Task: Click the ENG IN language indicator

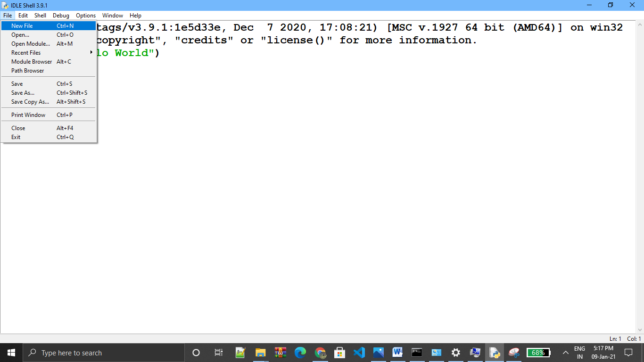Action: point(579,353)
